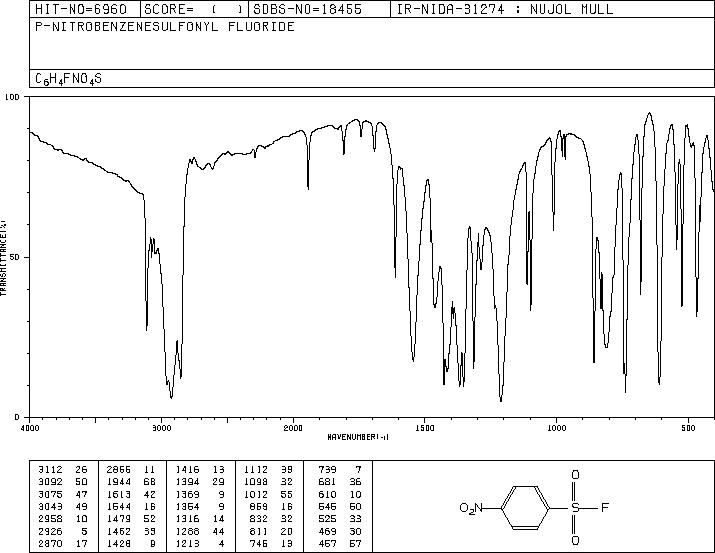Select the 457 peak row in table
Viewport: 715px width, 553px height.
340,543
